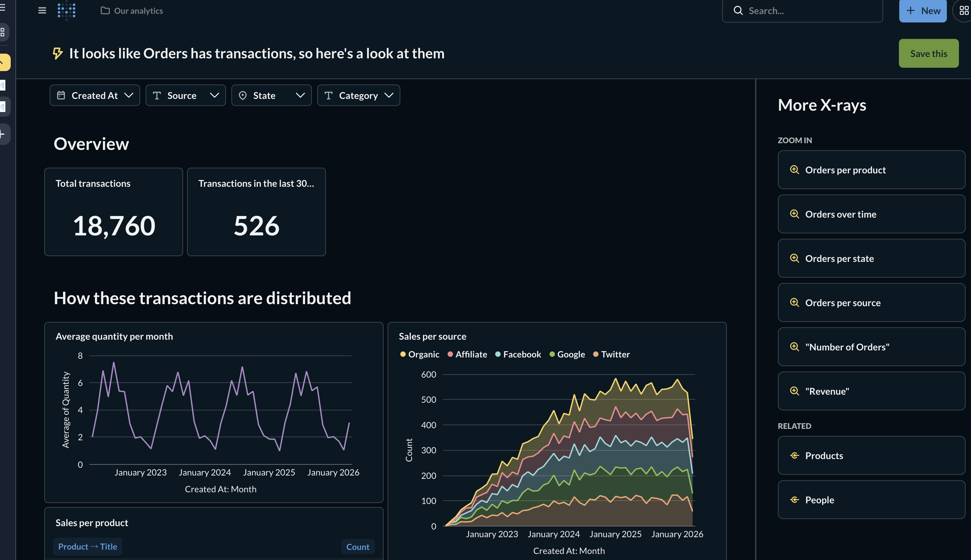971x560 pixels.
Task: Click the Average quantity per month title
Action: [x=114, y=336]
